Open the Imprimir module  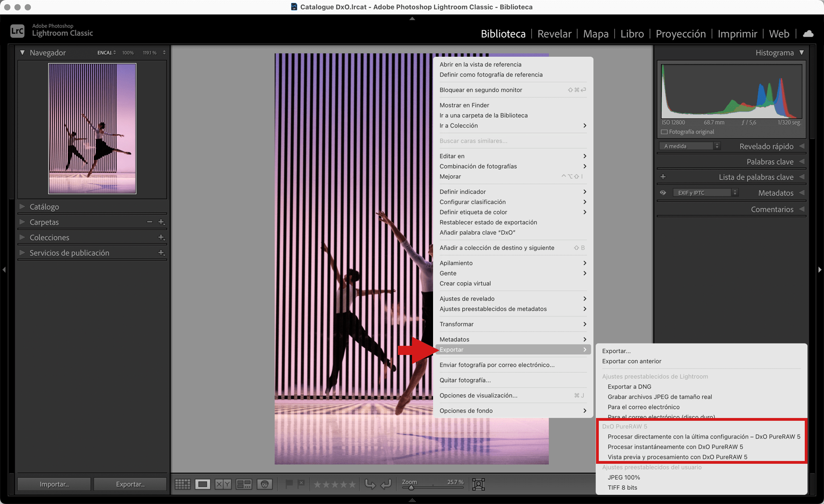737,34
